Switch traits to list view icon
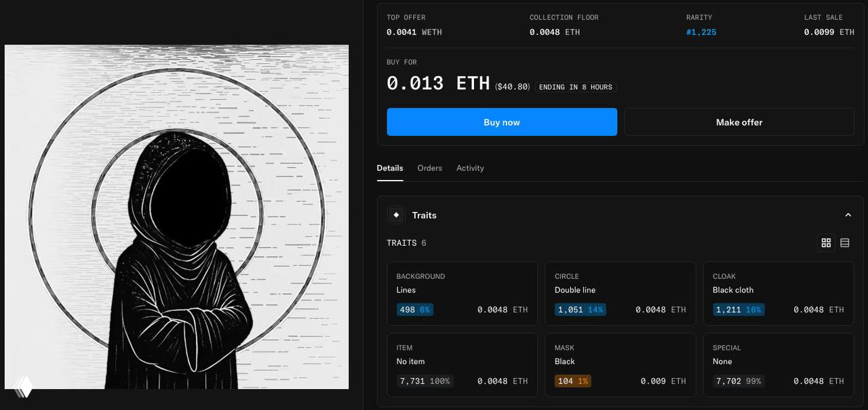The width and height of the screenshot is (868, 410). coord(845,242)
